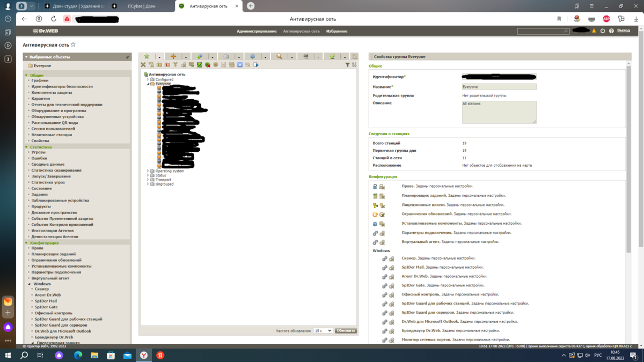Screen dimensions: 644x362
Task: Click the browser bookmark icon
Action: (559, 19)
